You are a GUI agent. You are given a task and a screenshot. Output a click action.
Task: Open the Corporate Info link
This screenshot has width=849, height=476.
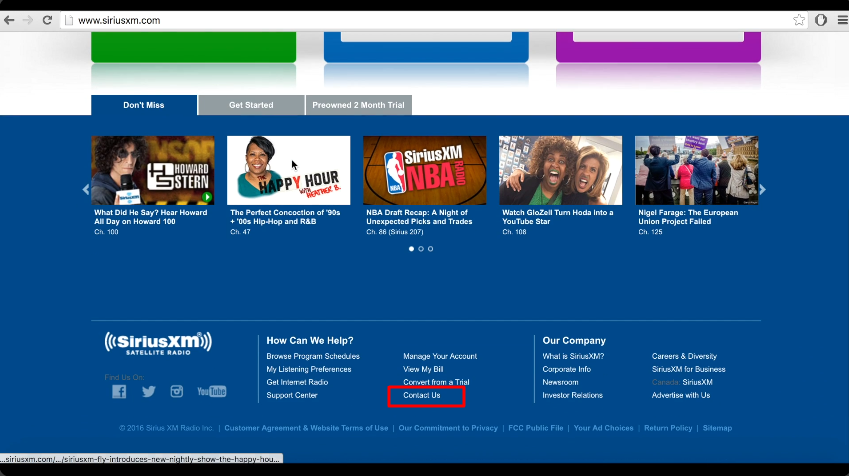click(566, 369)
